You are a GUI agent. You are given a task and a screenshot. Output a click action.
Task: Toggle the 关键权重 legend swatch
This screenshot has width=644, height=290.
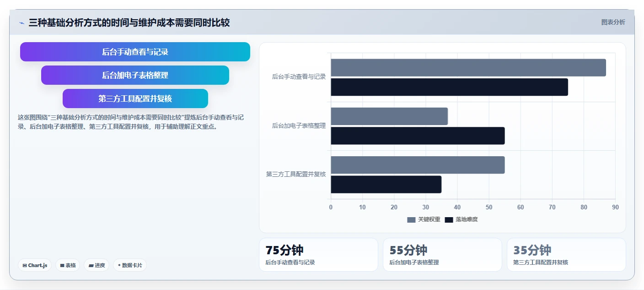tap(411, 219)
